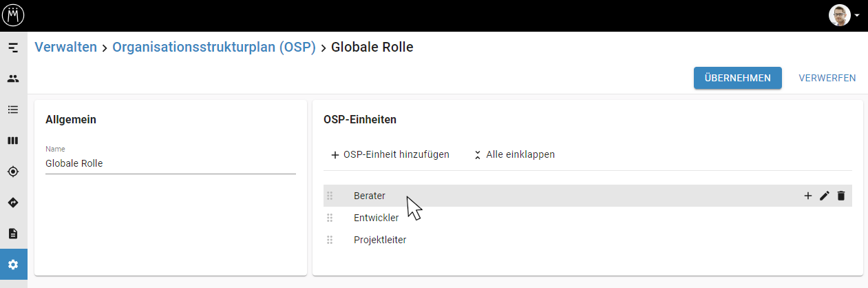868x288 pixels.
Task: Open the settings gear in the sidebar
Action: 13,265
